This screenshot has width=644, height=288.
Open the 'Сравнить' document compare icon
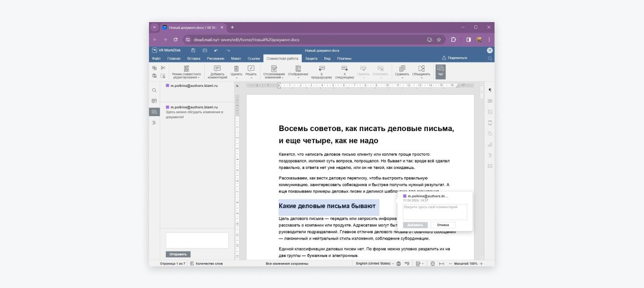(x=402, y=69)
